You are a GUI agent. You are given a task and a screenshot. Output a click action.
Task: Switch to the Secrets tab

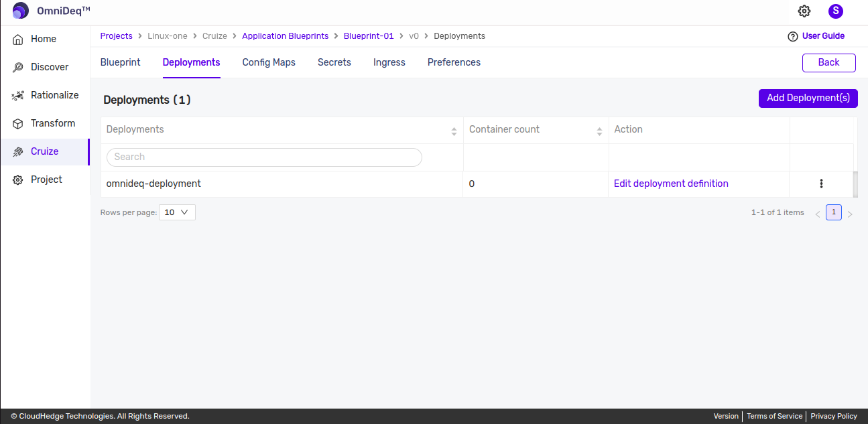point(334,62)
